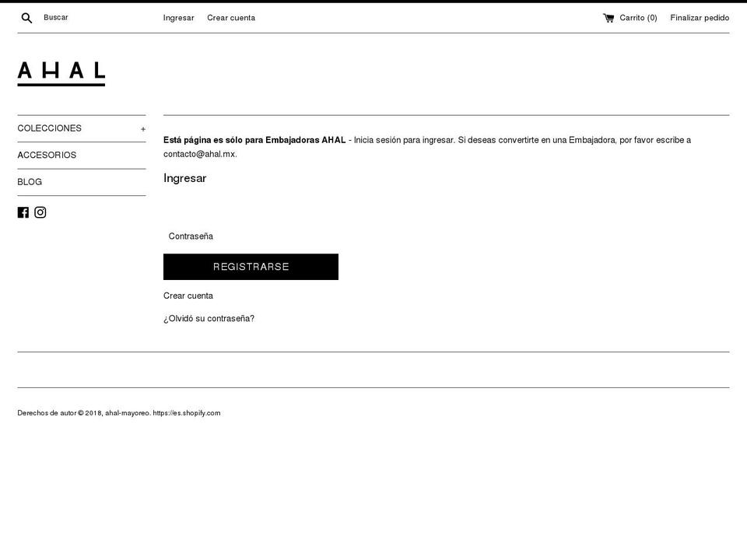Focus the Buscar search field
Screen dimensions: 747x560
[x=90, y=18]
